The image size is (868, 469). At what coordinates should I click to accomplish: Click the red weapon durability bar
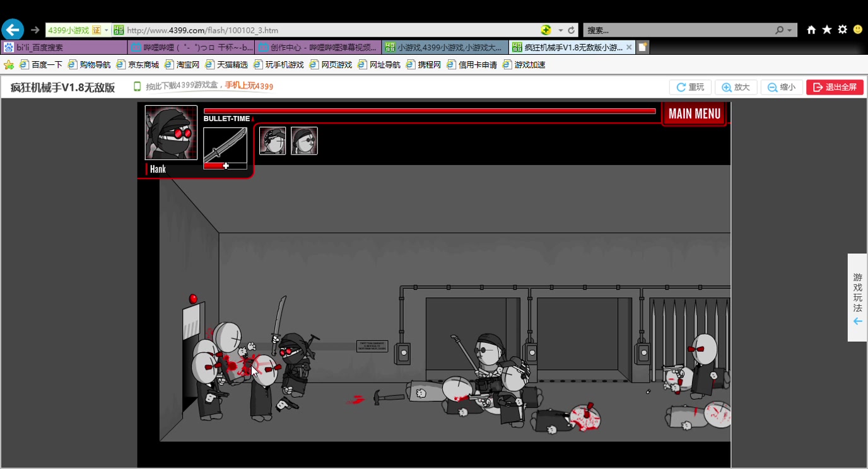(225, 166)
